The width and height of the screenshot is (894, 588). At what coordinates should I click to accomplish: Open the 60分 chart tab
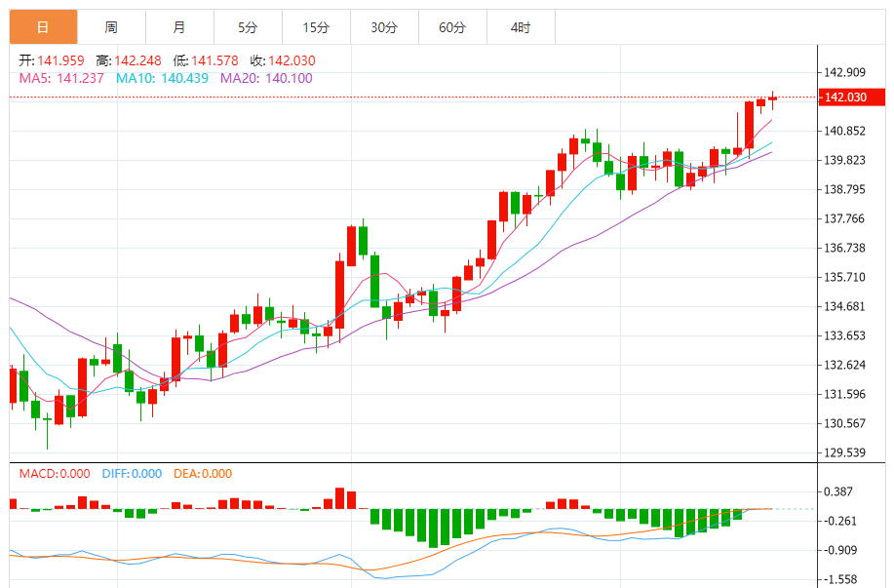452,26
